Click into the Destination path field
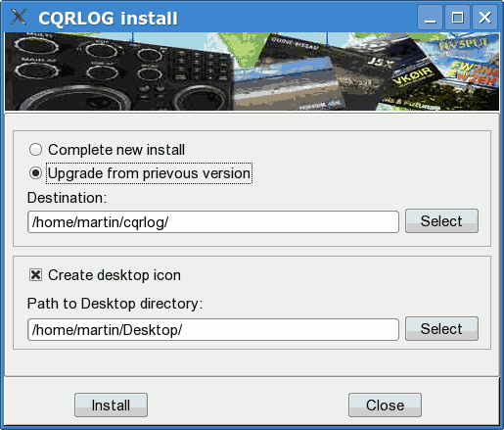This screenshot has height=430, width=504. point(213,222)
